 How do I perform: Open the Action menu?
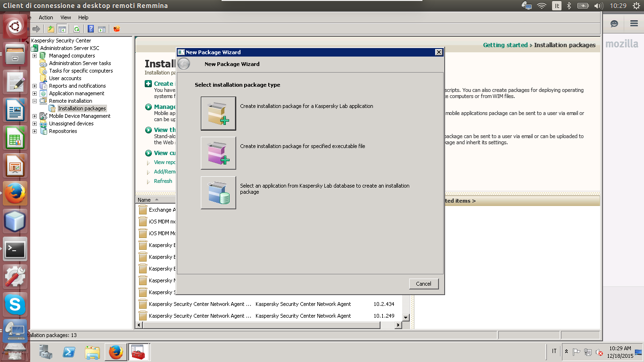[x=46, y=17]
